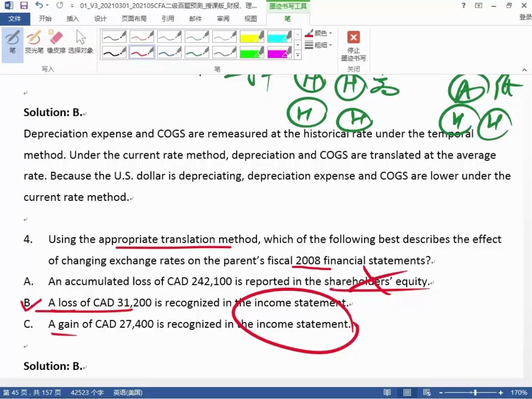Click the zoom in plus button
The height and width of the screenshot is (399, 532).
(501, 392)
